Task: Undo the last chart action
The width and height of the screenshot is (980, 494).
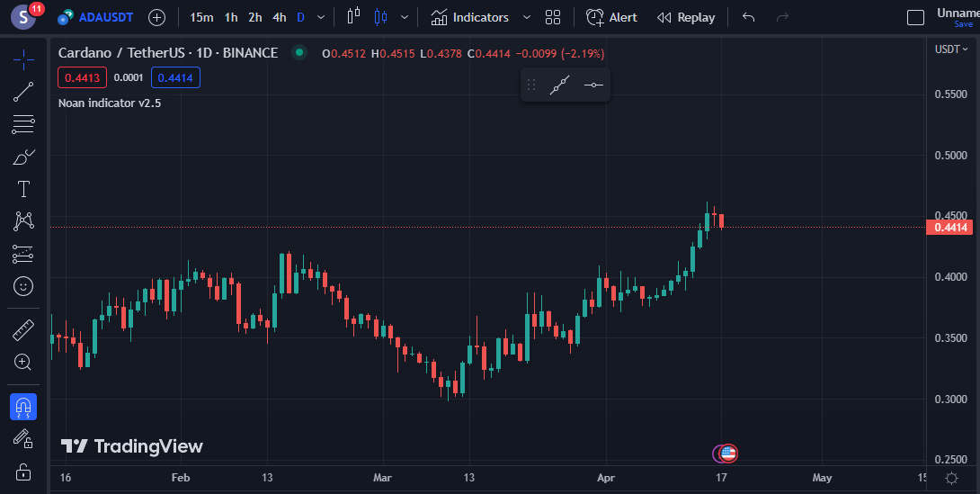Action: point(749,17)
